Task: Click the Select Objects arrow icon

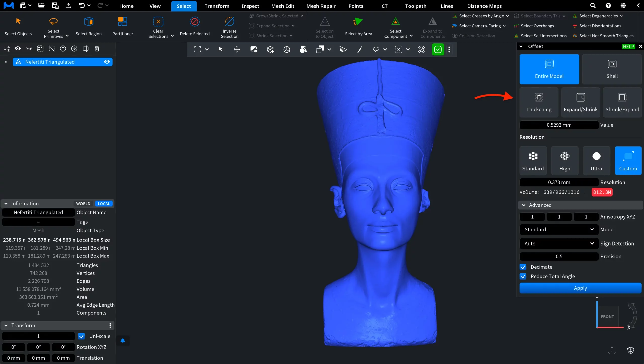Action: click(x=18, y=21)
